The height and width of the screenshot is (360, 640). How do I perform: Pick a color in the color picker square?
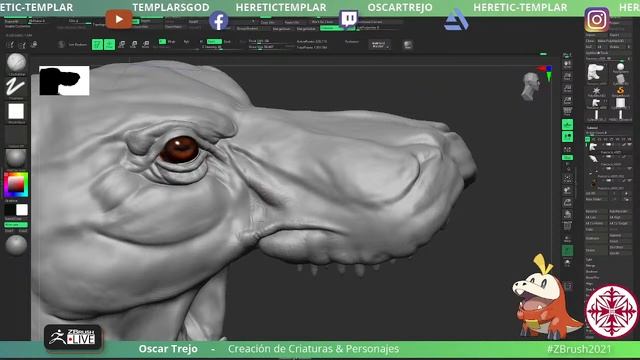coord(16,184)
